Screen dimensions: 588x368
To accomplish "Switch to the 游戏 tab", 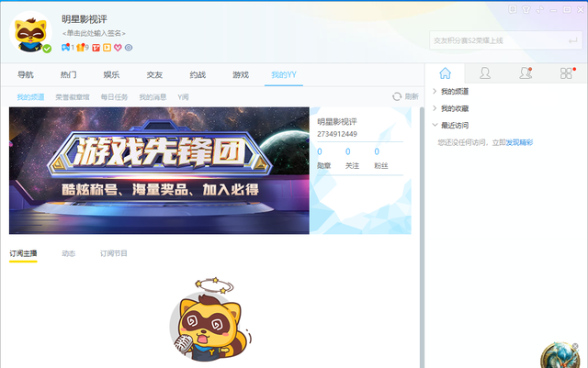I will [241, 74].
